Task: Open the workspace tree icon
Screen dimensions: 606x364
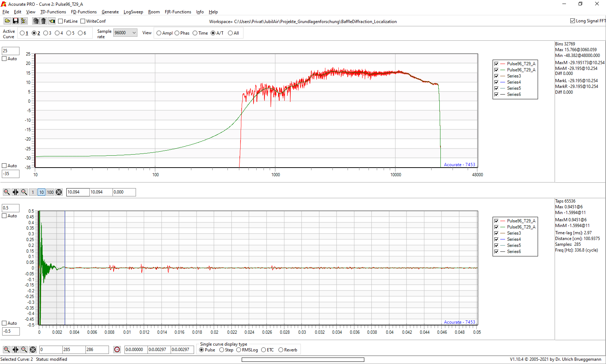Action: click(24, 21)
